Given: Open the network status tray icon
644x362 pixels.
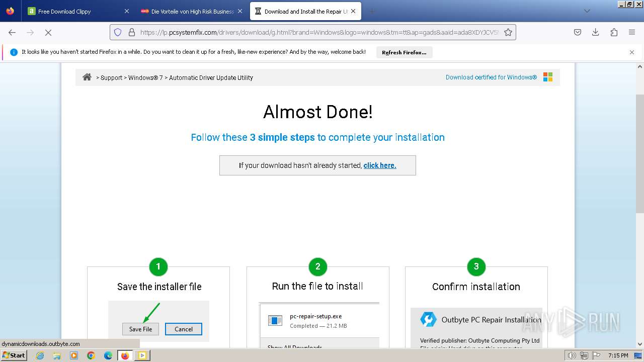Looking at the screenshot, I should point(584,355).
